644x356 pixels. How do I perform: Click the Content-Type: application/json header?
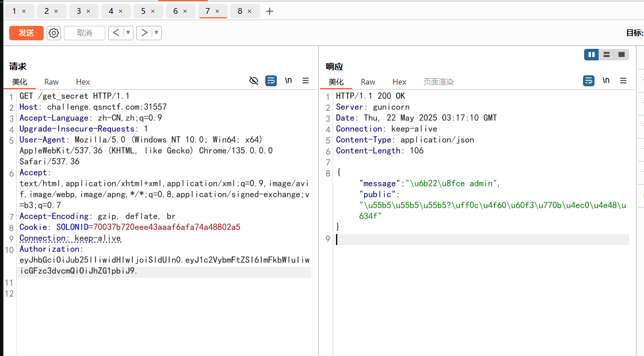[405, 140]
